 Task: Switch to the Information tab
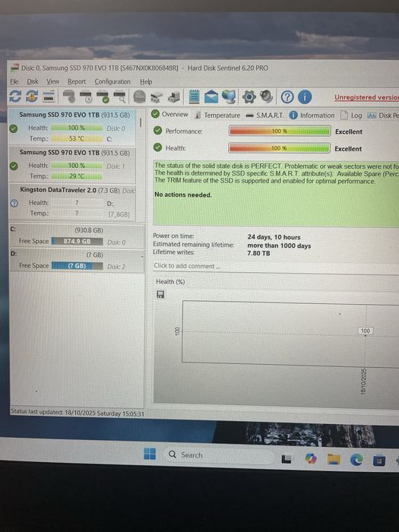tap(312, 116)
